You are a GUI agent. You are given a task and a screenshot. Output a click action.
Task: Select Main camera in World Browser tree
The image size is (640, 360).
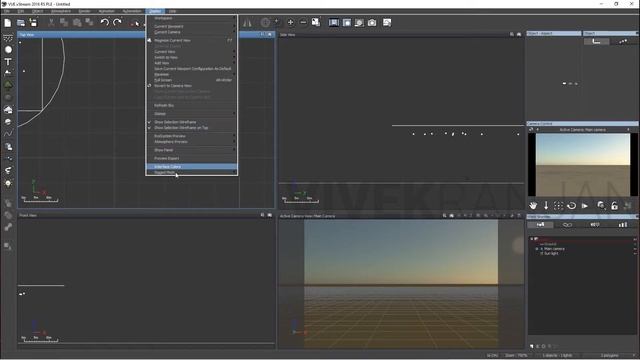554,249
